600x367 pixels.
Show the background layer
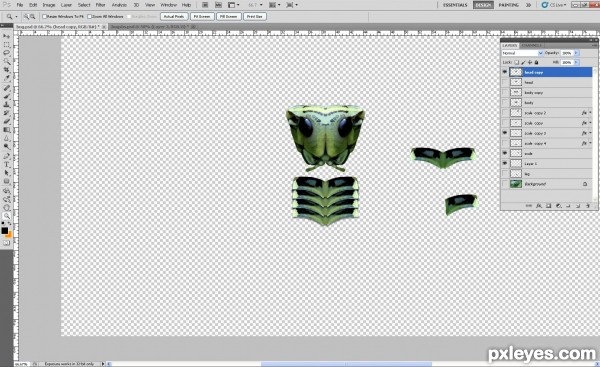click(505, 184)
